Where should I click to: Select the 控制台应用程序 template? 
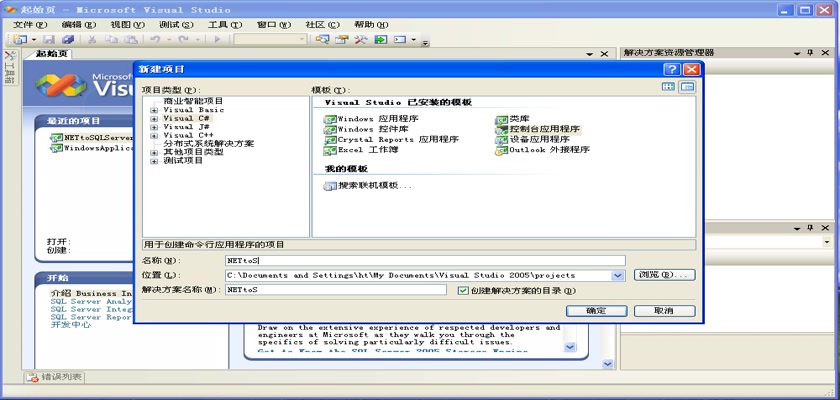click(538, 129)
